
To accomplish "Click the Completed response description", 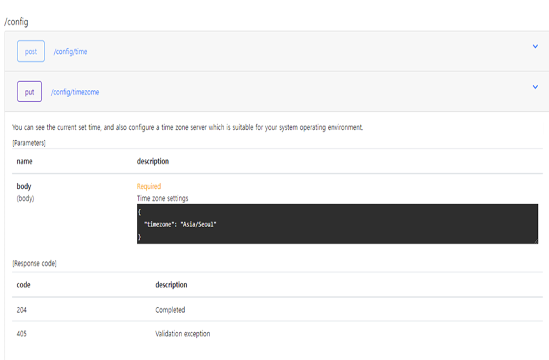I will [170, 310].
